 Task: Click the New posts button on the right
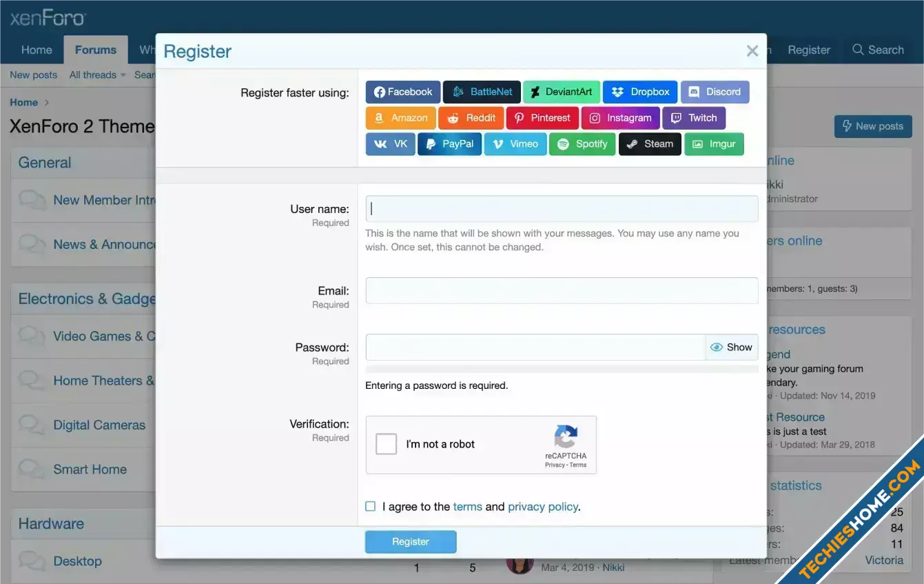pos(873,126)
